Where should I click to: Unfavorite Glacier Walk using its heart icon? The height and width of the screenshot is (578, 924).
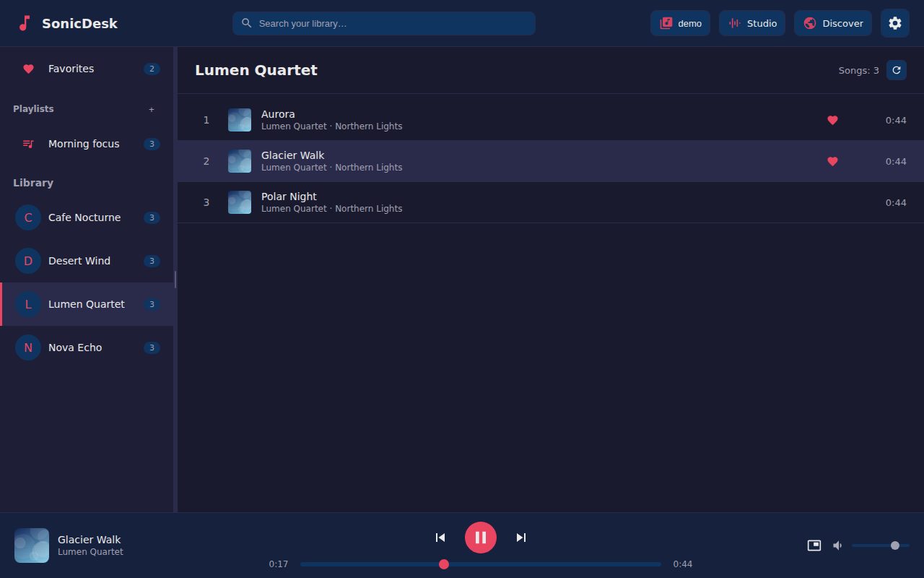pos(832,161)
